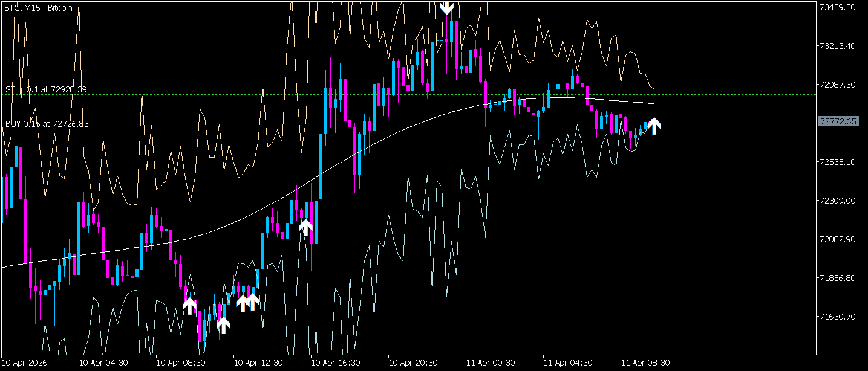Click the 72987.30 price scale label
Image resolution: width=868 pixels, height=371 pixels.
pyautogui.click(x=837, y=85)
